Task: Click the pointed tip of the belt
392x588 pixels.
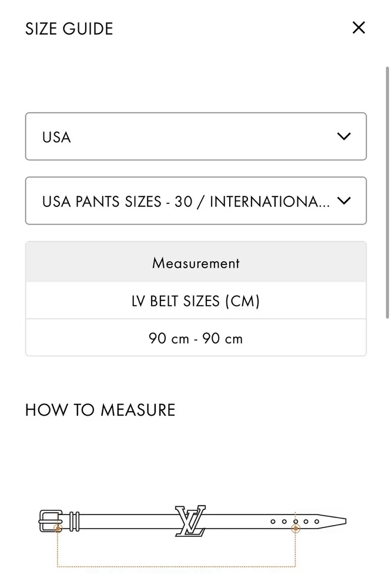Action: coord(341,521)
